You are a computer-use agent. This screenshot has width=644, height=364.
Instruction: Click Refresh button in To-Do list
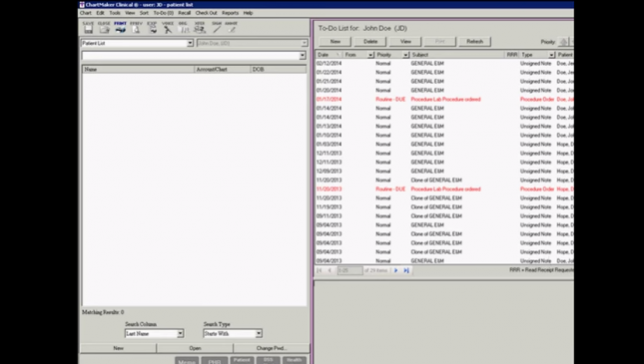[x=475, y=42]
